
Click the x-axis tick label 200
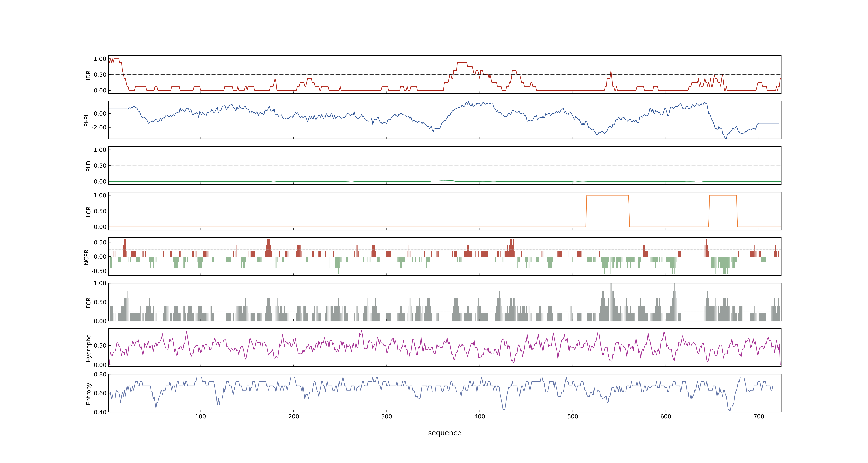point(293,416)
